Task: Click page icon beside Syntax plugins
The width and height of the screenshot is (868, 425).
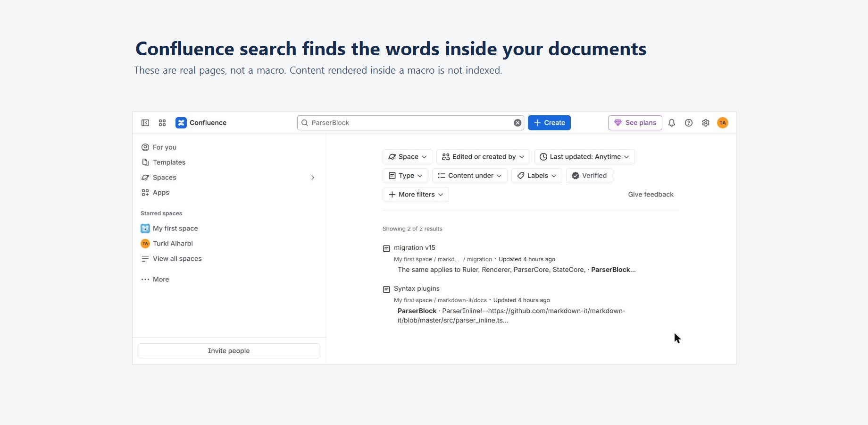Action: point(386,289)
